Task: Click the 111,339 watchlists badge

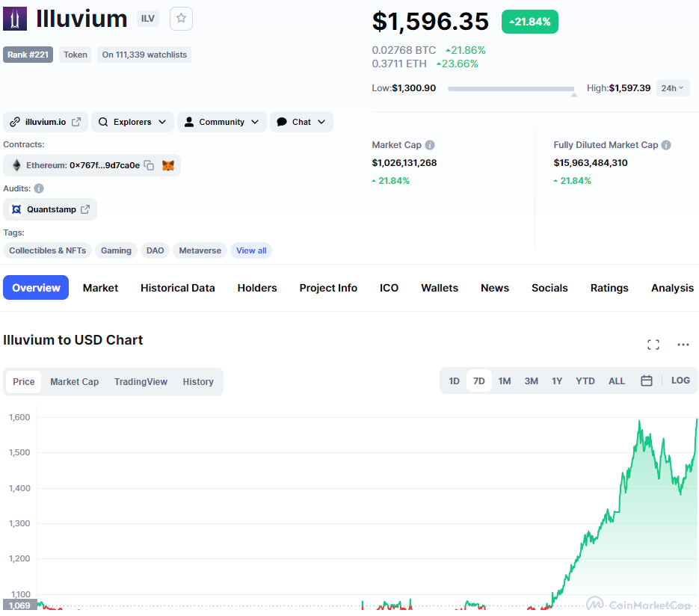Action: point(144,55)
